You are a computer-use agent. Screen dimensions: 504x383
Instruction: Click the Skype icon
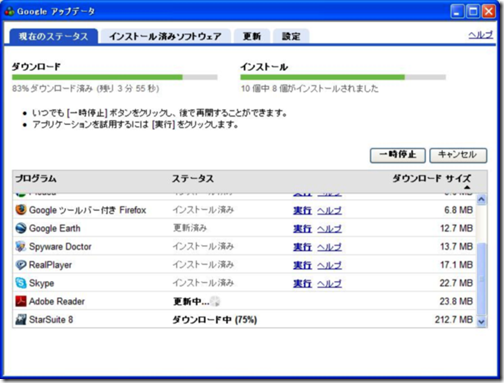point(21,283)
